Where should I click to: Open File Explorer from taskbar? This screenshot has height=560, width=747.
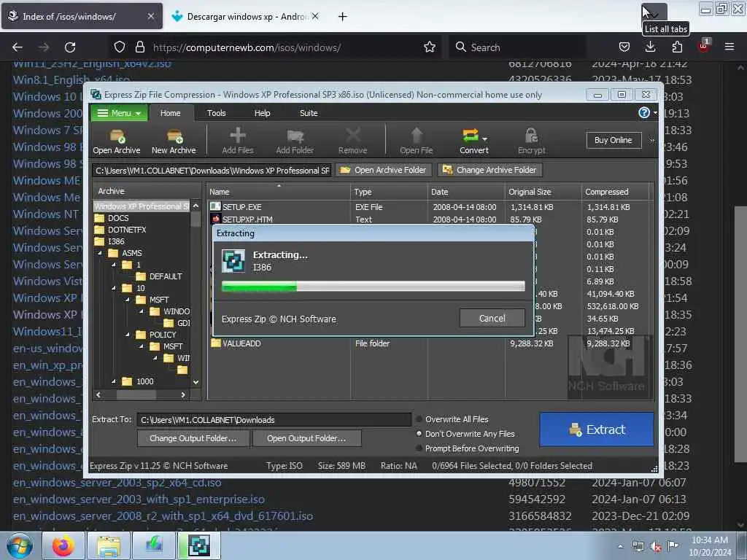pyautogui.click(x=109, y=545)
